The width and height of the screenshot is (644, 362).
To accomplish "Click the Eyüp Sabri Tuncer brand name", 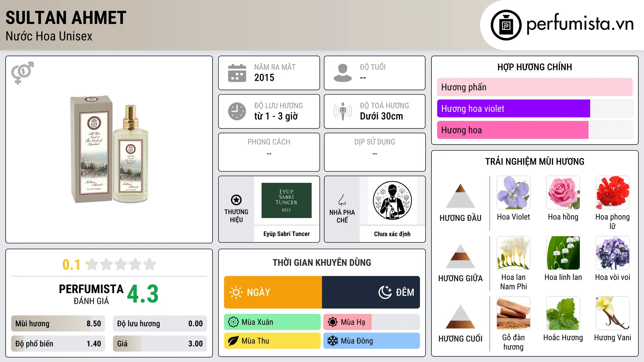I will (x=286, y=234).
